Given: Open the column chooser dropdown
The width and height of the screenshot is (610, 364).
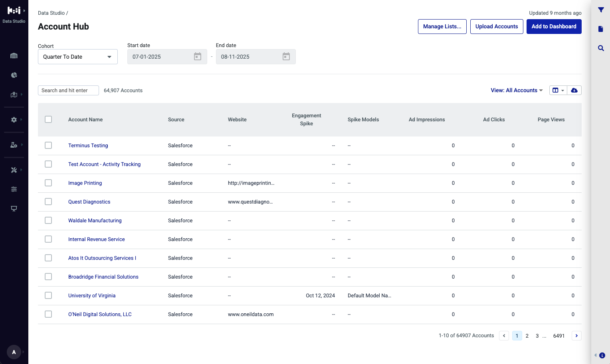Looking at the screenshot, I should (558, 90).
